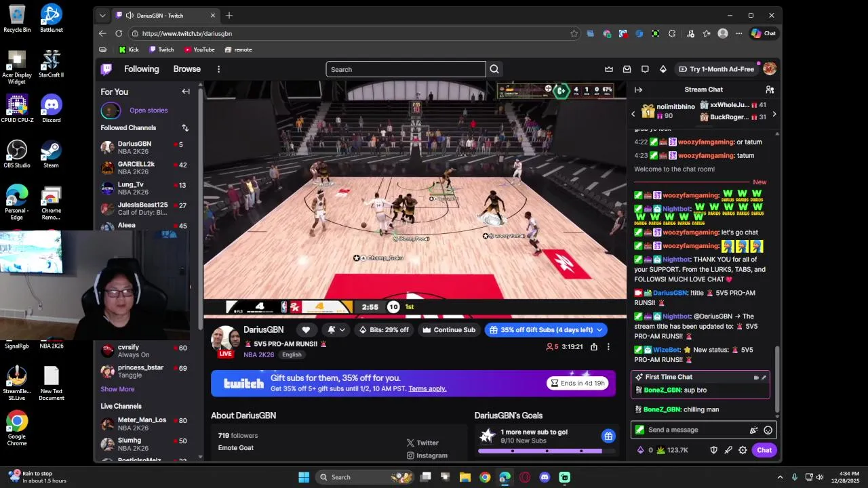This screenshot has height=488, width=868.
Task: Open Discord from the Windows taskbar
Action: pos(545,477)
